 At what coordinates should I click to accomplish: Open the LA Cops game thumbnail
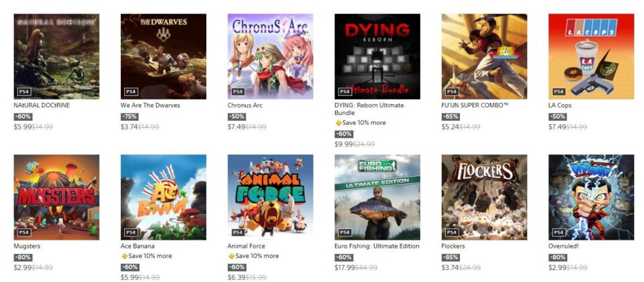591,56
